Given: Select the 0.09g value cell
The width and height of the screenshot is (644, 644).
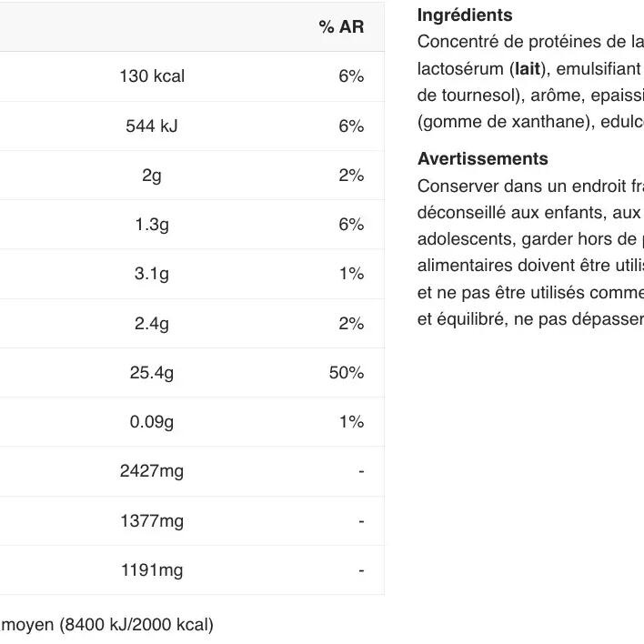Looking at the screenshot, I should pyautogui.click(x=152, y=422).
